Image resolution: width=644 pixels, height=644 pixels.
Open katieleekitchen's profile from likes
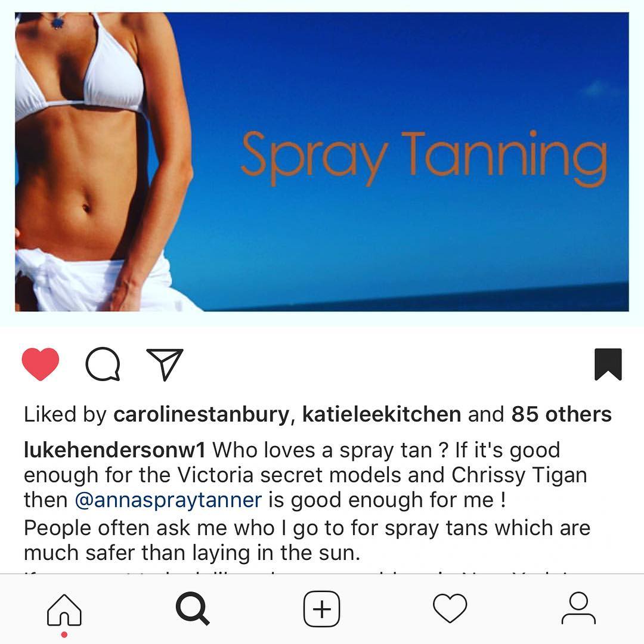click(x=382, y=414)
